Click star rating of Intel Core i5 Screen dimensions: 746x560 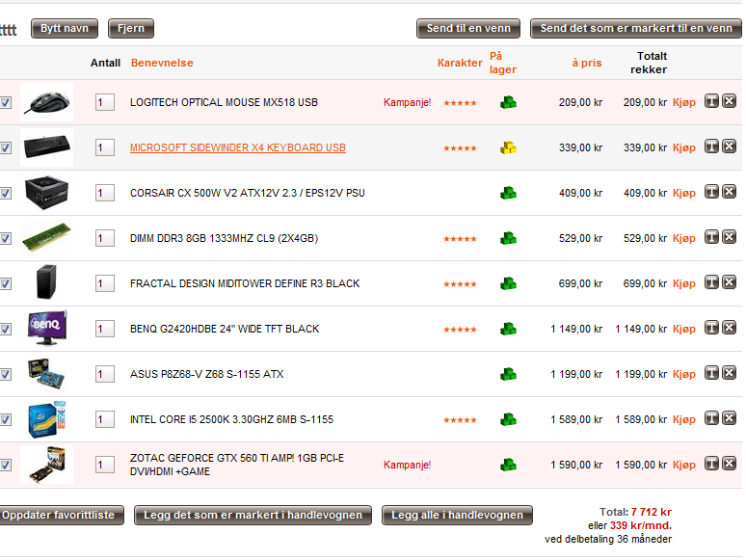point(460,419)
